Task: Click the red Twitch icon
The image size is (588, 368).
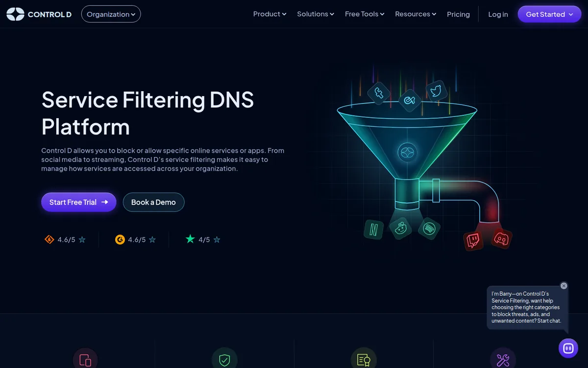Action: tap(473, 240)
